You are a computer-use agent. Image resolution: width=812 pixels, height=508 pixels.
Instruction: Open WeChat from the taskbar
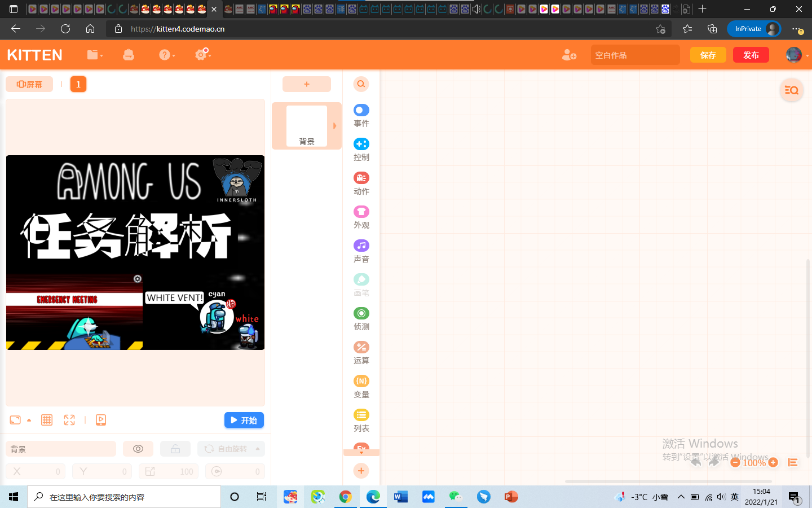coord(456,497)
